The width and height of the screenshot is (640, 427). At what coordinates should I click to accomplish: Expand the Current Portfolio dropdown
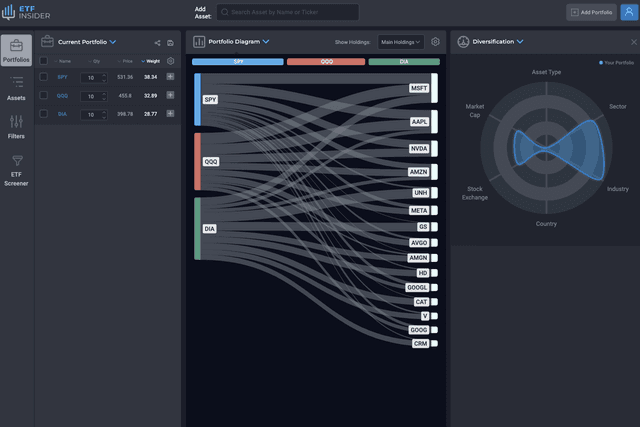tap(113, 42)
